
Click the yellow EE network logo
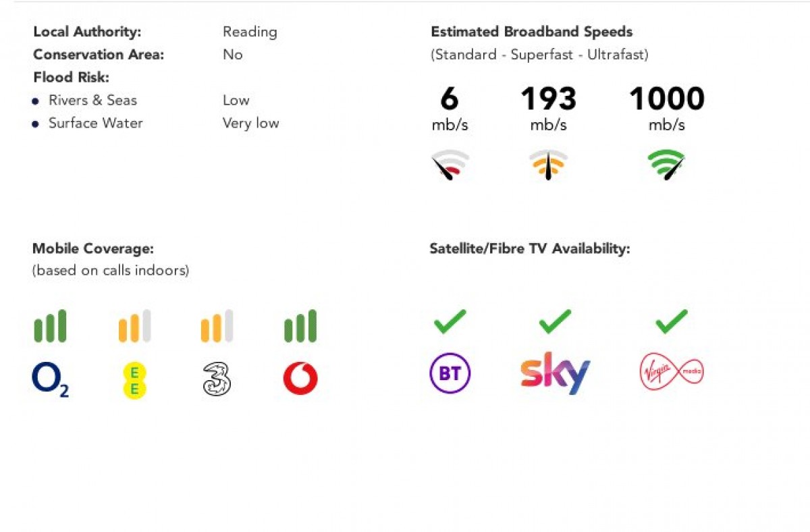pos(134,381)
